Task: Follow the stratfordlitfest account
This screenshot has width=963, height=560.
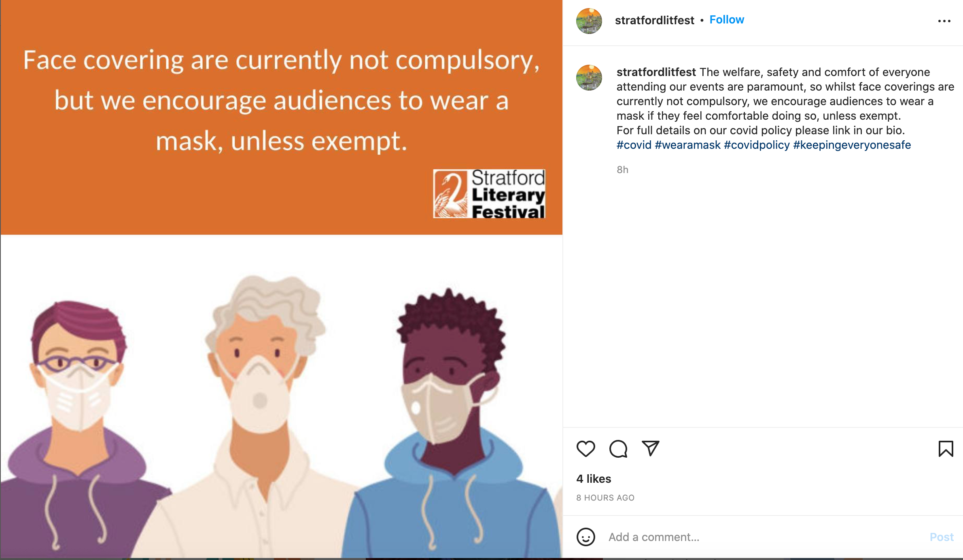Action: click(727, 20)
